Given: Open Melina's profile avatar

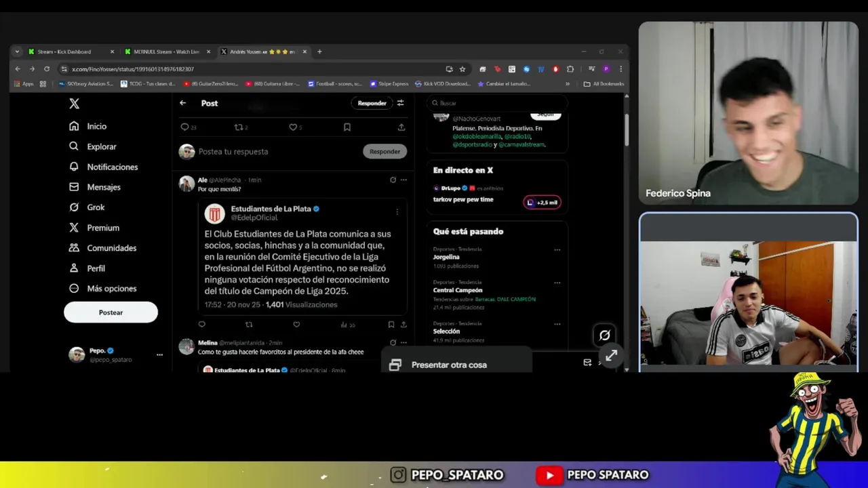Looking at the screenshot, I should (x=186, y=347).
